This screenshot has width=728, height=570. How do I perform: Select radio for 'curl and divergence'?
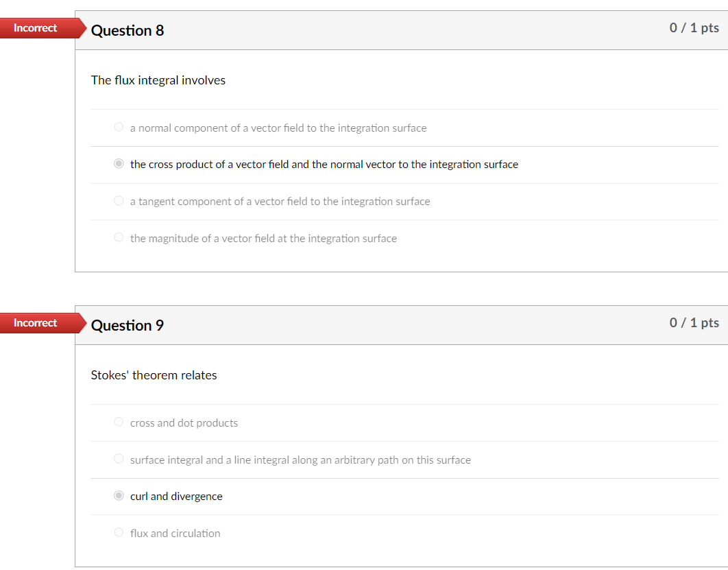(119, 496)
